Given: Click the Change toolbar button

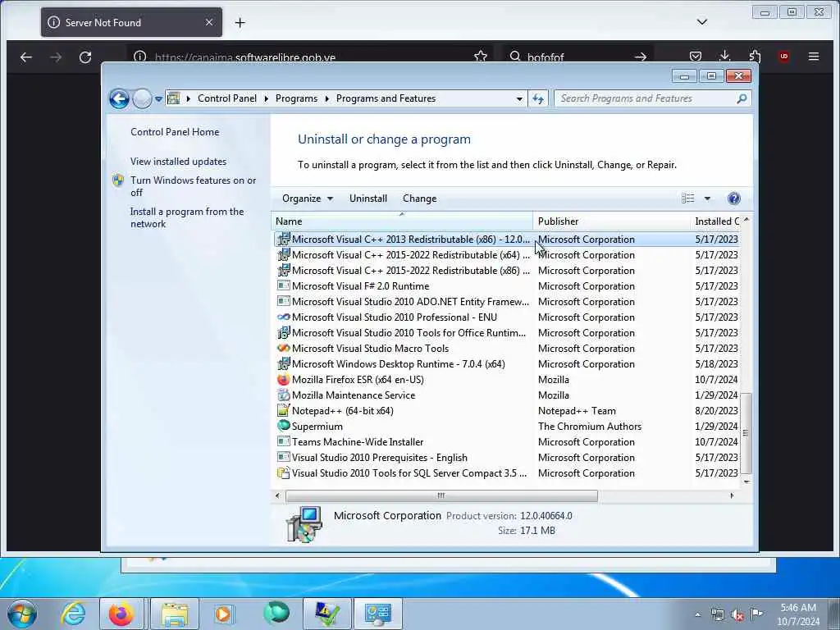Looking at the screenshot, I should click(419, 199).
